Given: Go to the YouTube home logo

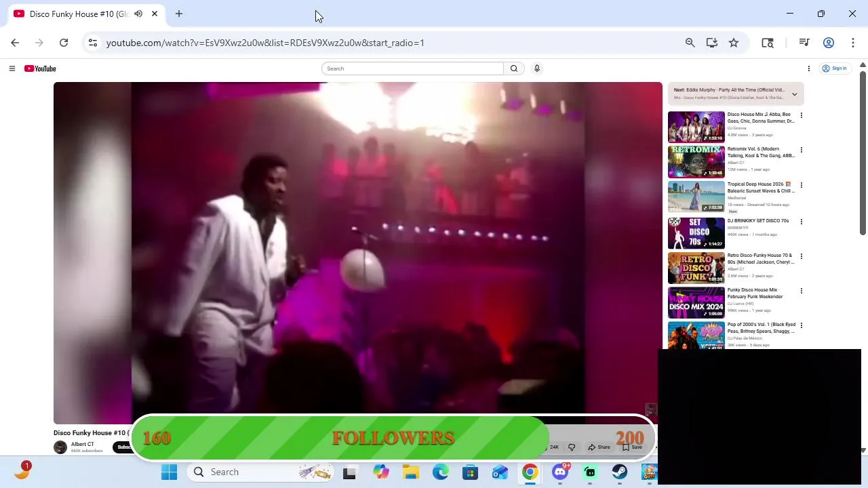Looking at the screenshot, I should [x=40, y=68].
